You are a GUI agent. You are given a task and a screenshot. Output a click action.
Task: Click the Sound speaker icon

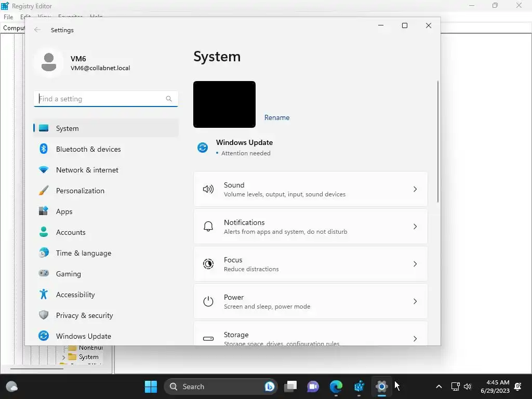208,189
